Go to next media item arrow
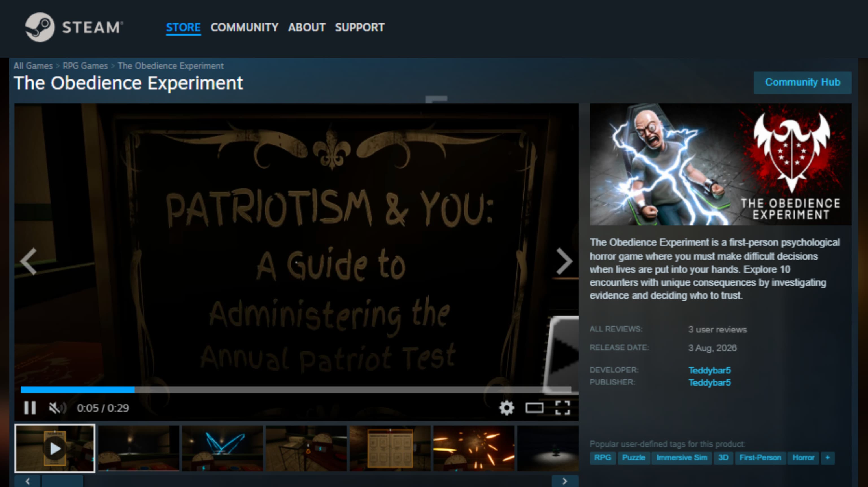This screenshot has height=487, width=868. [x=564, y=261]
